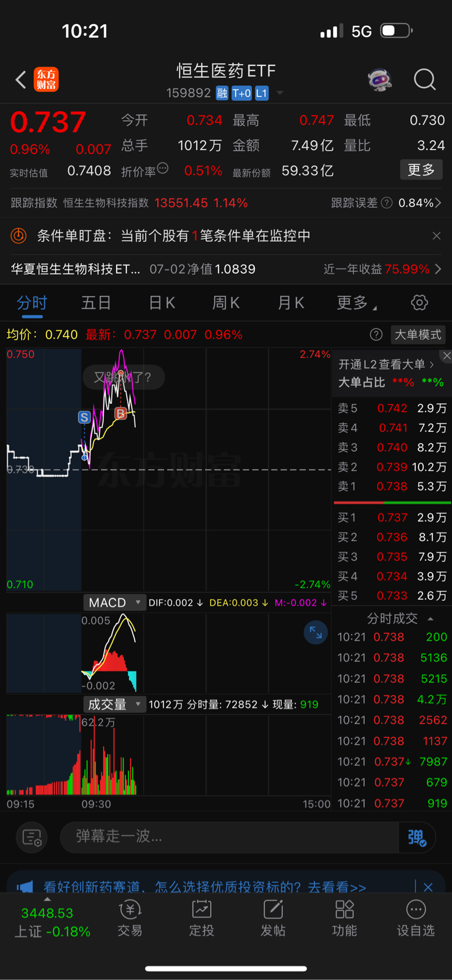This screenshot has width=452, height=980.
Task: Switch to the 分时 chart tab
Action: (x=32, y=303)
